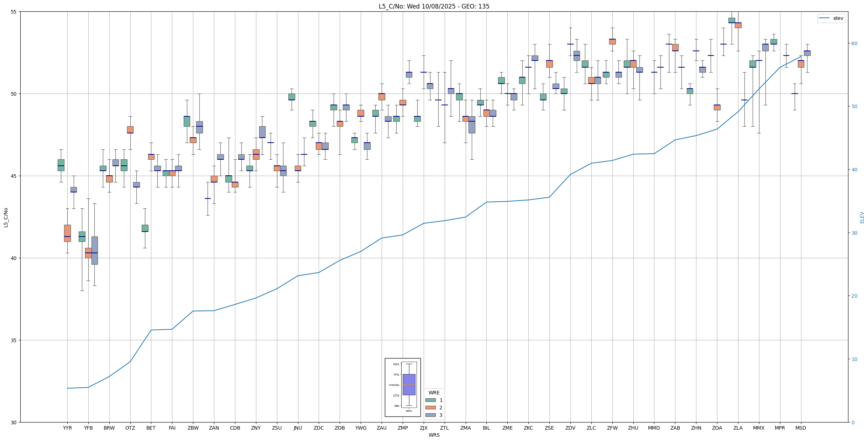This screenshot has width=868, height=441.
Task: Click the chart title L5_C/No text
Action: point(434,6)
